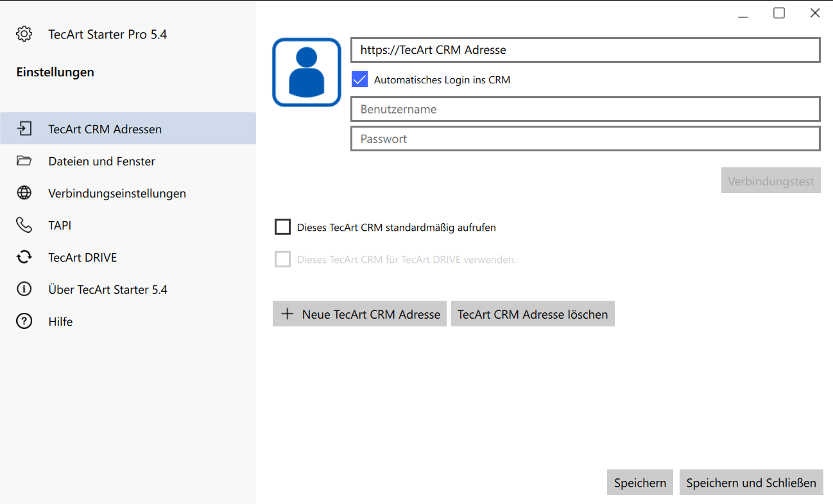The image size is (833, 504).
Task: Click Speichern und Schließen
Action: [x=751, y=482]
